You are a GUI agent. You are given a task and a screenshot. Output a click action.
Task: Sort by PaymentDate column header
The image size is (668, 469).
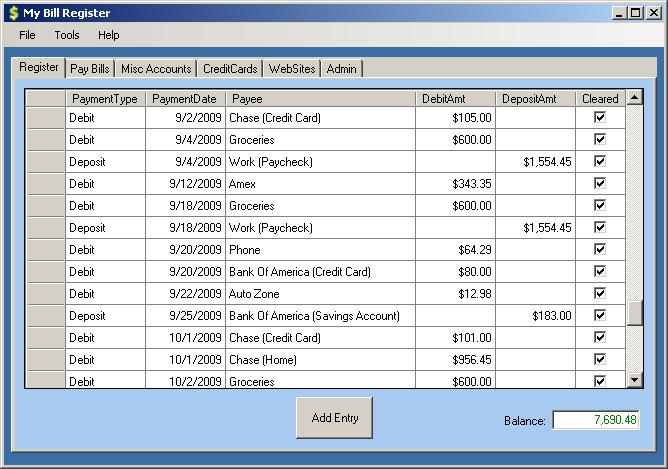click(184, 99)
